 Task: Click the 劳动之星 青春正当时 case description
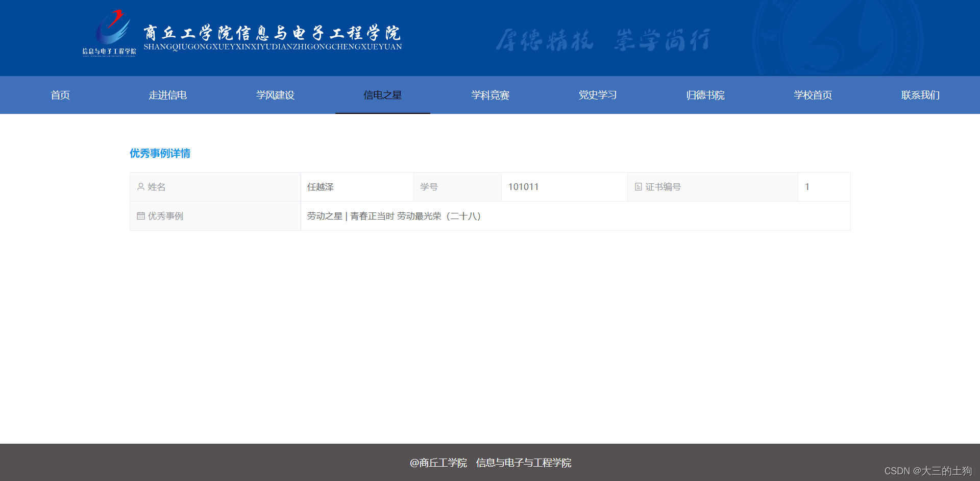click(394, 216)
